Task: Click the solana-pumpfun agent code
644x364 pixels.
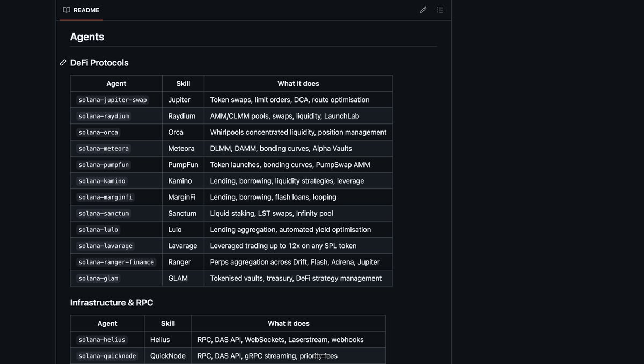Action: (104, 165)
